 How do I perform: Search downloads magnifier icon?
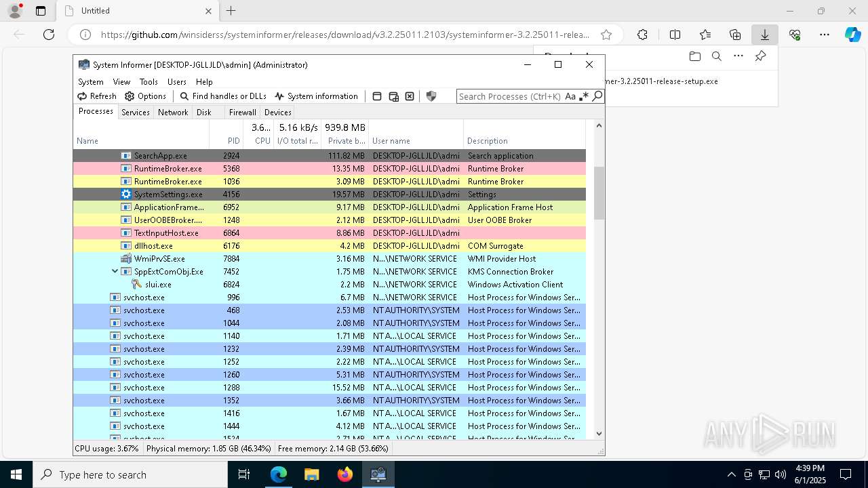click(716, 56)
